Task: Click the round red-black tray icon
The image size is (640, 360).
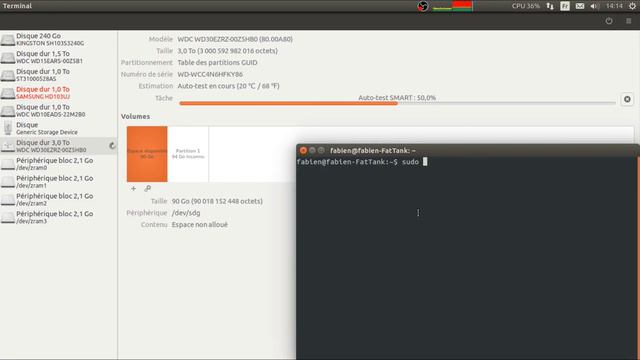Action: 422,6
